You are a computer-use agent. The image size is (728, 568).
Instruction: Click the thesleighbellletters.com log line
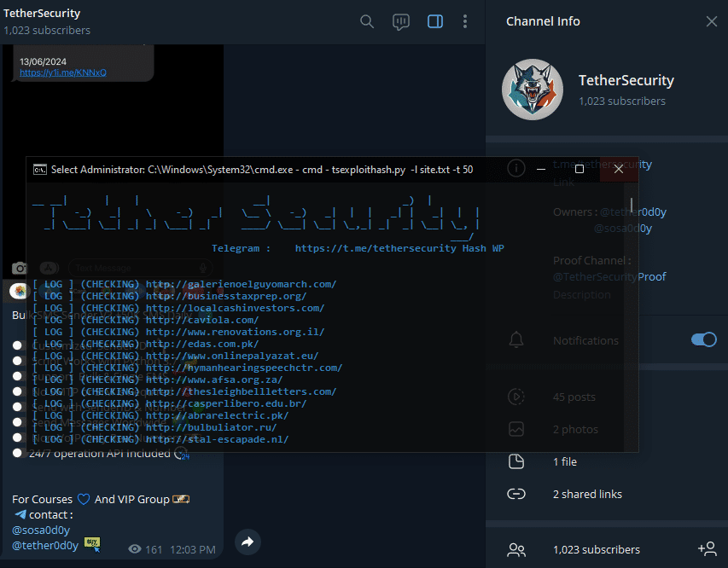tap(184, 391)
